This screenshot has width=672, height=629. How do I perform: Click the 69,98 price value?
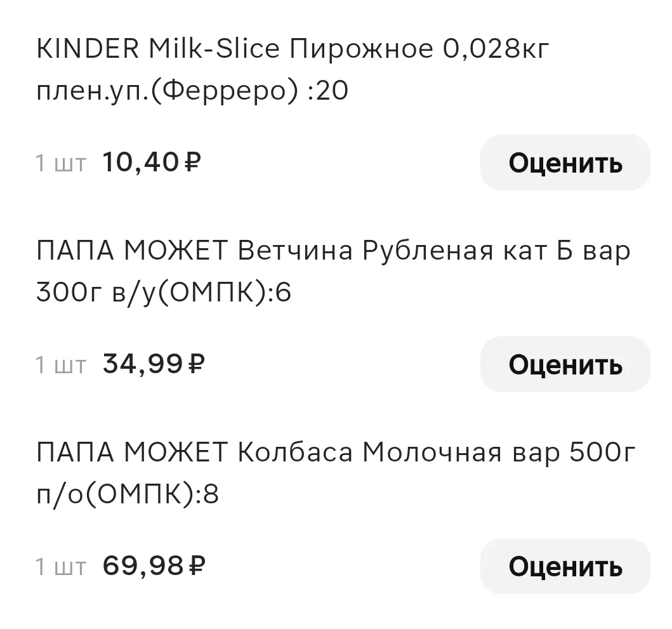143,566
